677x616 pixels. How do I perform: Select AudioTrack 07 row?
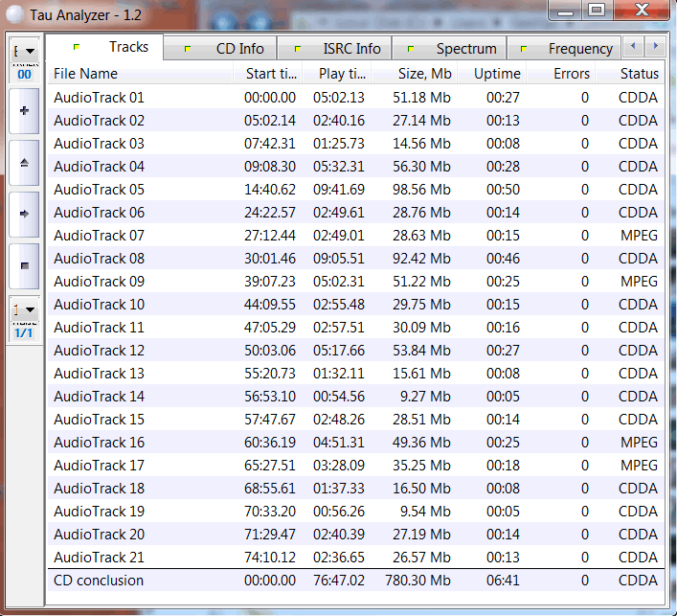click(x=100, y=236)
